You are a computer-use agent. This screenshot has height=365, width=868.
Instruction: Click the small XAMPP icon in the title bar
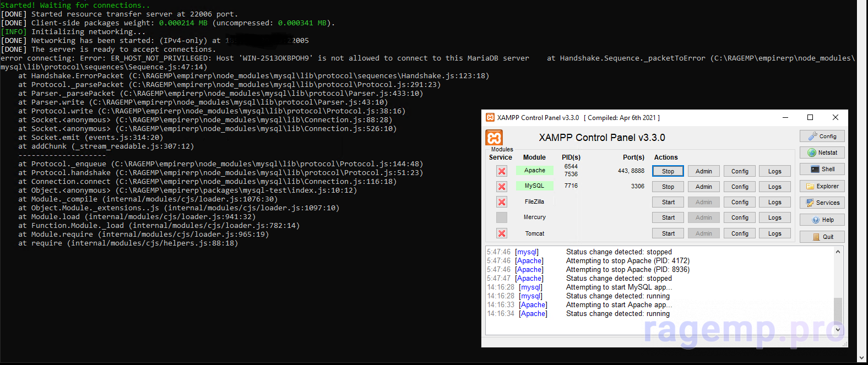(490, 117)
